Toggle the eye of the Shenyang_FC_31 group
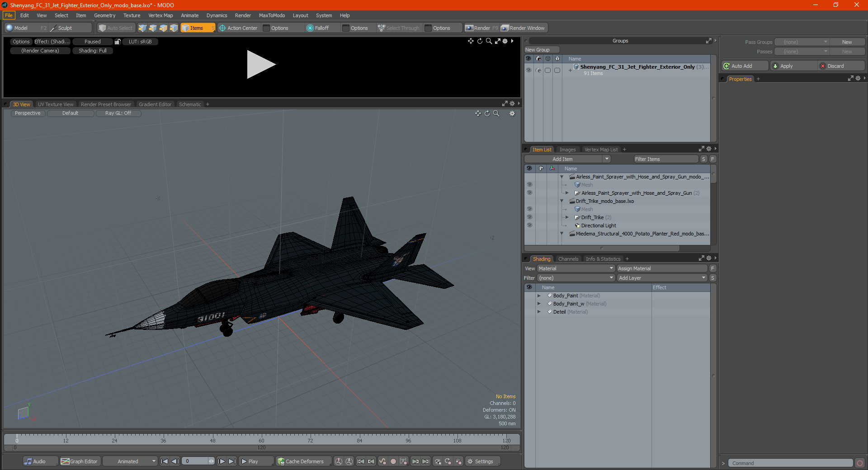Image resolution: width=868 pixels, height=470 pixels. pyautogui.click(x=528, y=70)
